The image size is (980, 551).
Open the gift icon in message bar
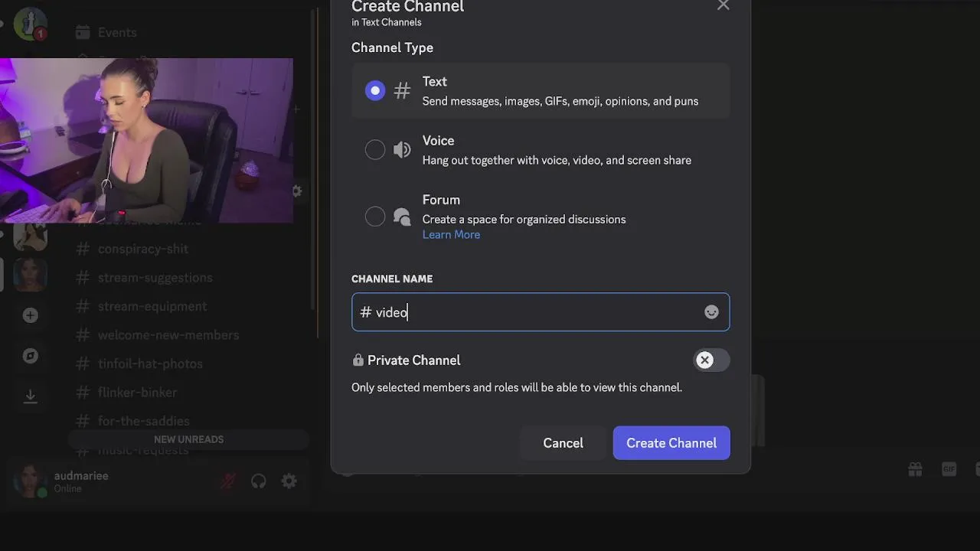click(x=915, y=469)
